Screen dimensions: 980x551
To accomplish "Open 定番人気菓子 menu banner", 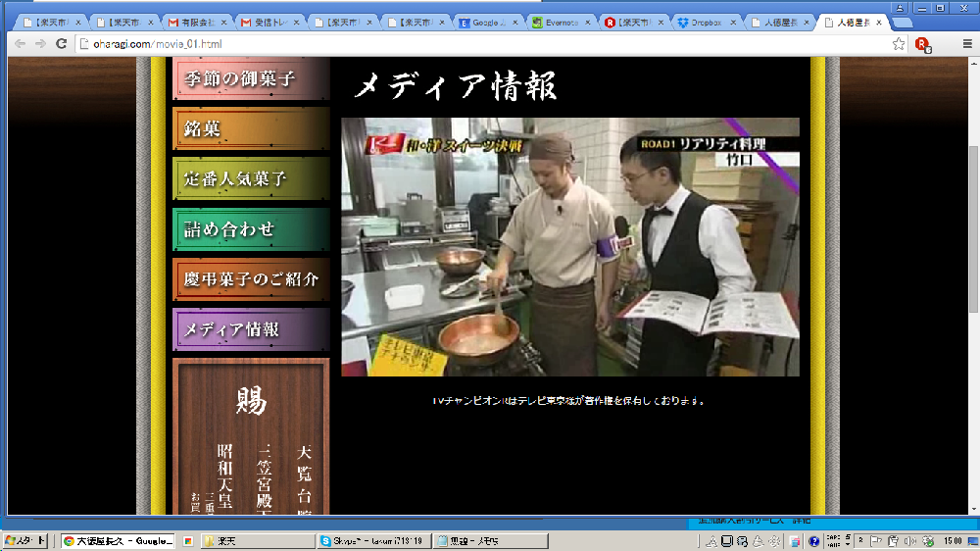I will click(251, 178).
